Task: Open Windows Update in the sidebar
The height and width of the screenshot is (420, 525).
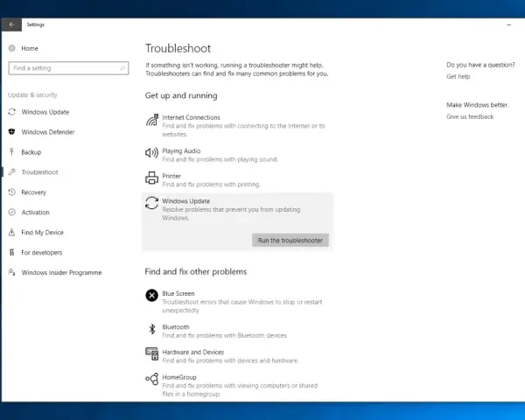Action: (45, 112)
